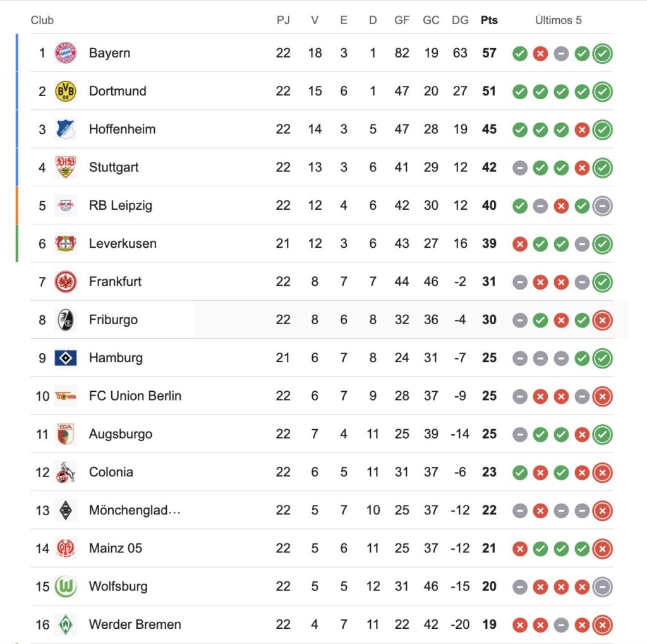647x644 pixels.
Task: Click Bayern's most recent win indicator
Action: point(603,54)
